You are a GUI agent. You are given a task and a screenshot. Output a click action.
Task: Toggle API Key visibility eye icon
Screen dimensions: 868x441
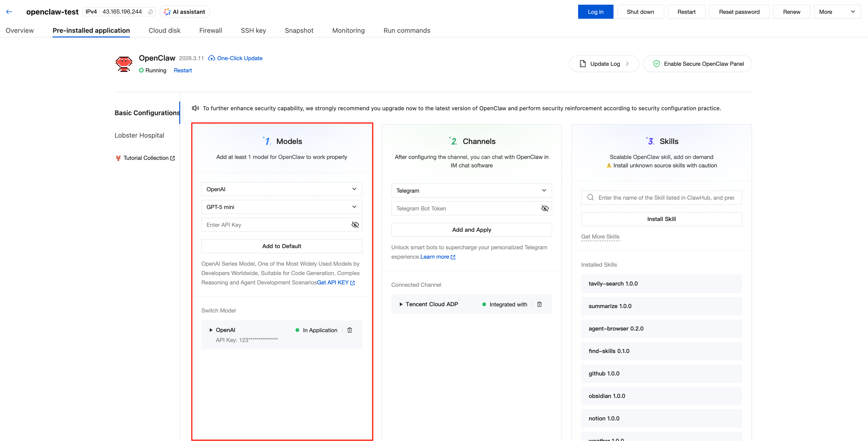pos(355,224)
